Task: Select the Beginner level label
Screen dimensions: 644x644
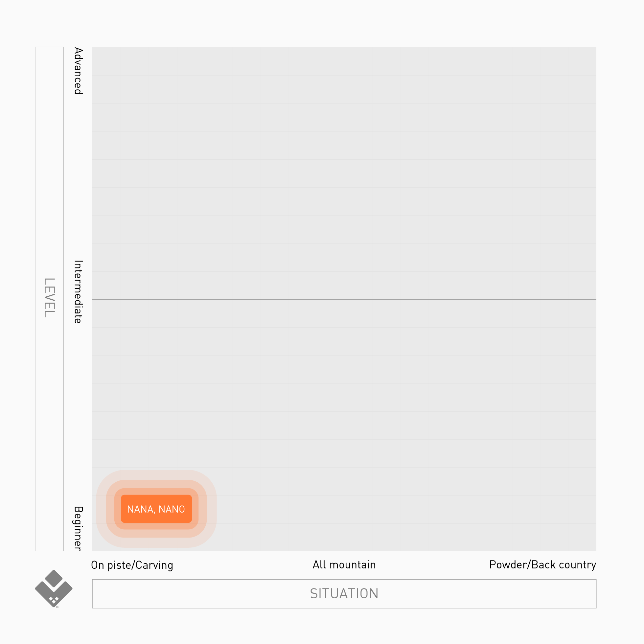Action: tap(78, 528)
